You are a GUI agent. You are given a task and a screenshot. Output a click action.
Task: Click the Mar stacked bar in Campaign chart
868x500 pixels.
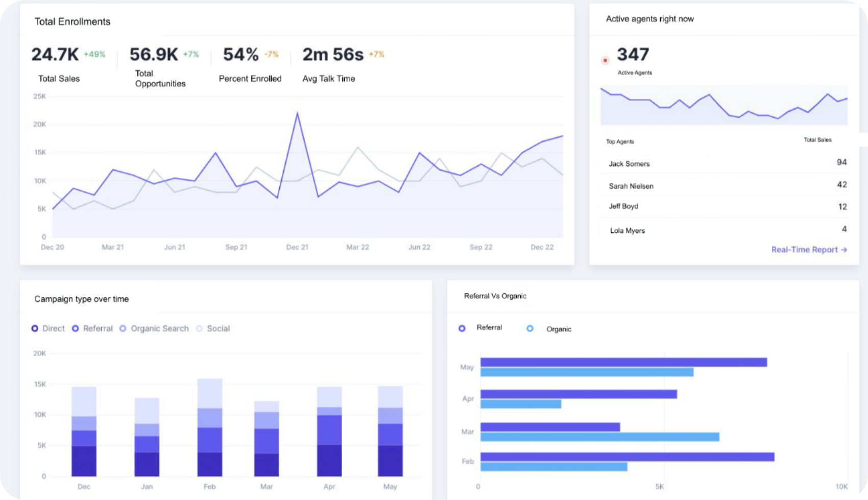267,439
